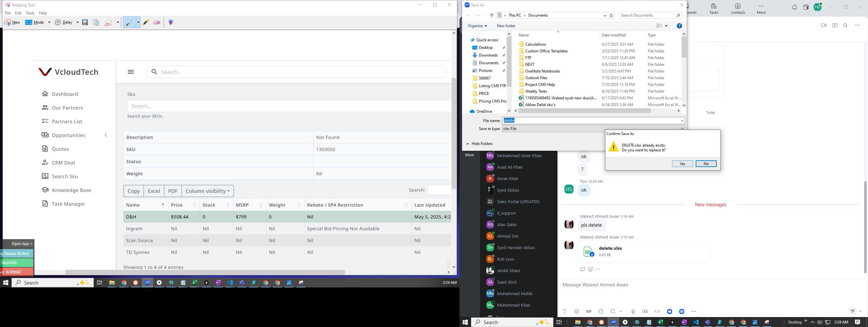Click the add-reaction smiley under the attachment

590,269
